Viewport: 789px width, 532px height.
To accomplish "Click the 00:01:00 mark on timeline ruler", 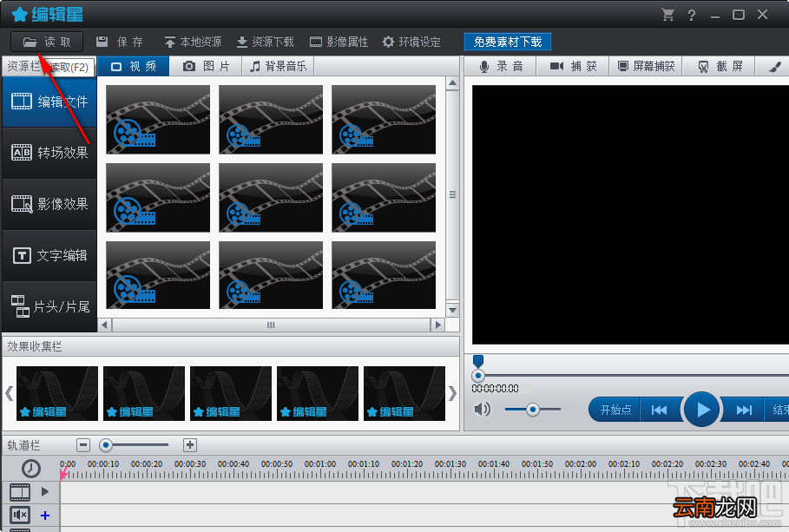I will pyautogui.click(x=320, y=464).
